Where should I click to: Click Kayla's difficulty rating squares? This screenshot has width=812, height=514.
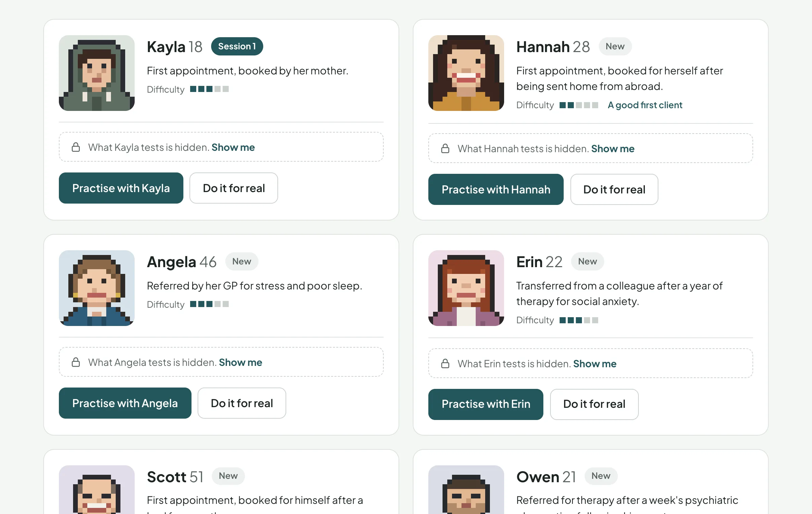pyautogui.click(x=209, y=89)
